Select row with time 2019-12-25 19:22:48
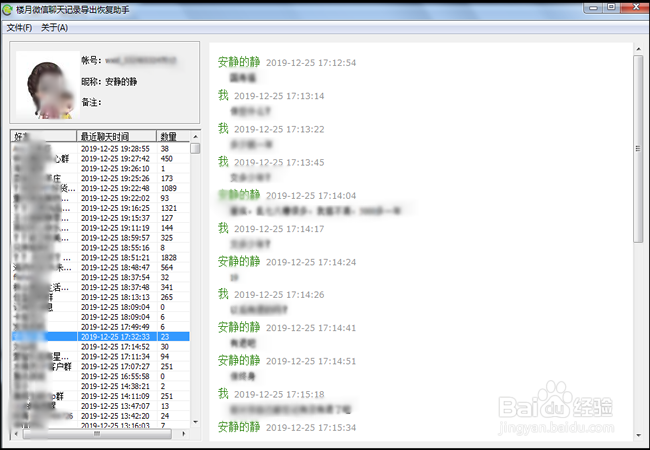This screenshot has width=650, height=450. tap(100, 189)
